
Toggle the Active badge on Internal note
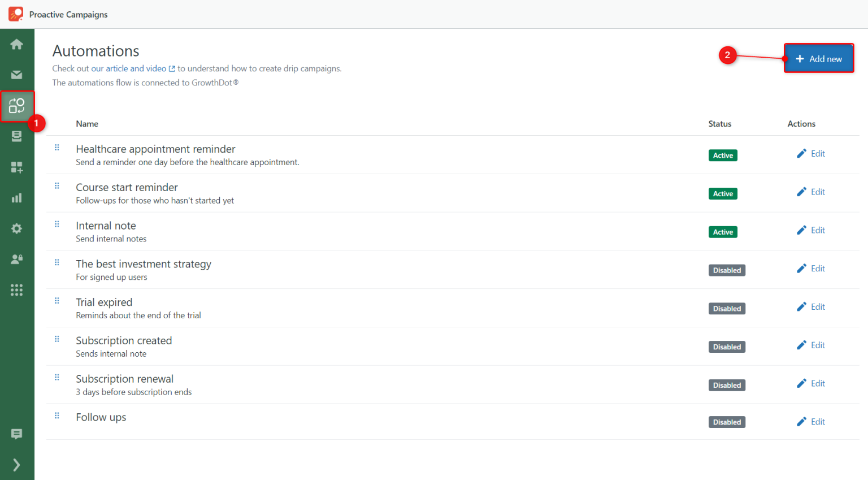click(x=723, y=232)
